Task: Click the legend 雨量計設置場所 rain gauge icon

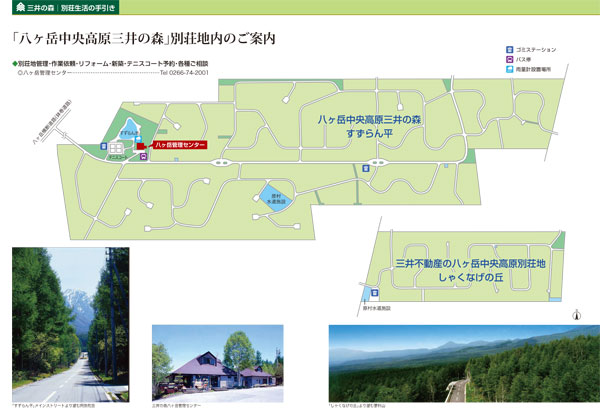Action: (509, 70)
